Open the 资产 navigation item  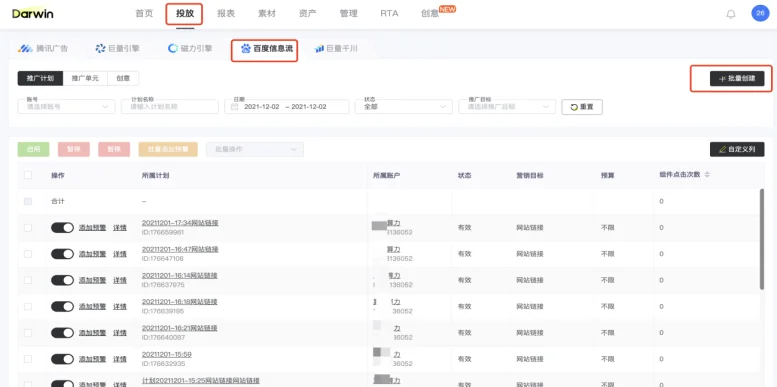tap(308, 13)
